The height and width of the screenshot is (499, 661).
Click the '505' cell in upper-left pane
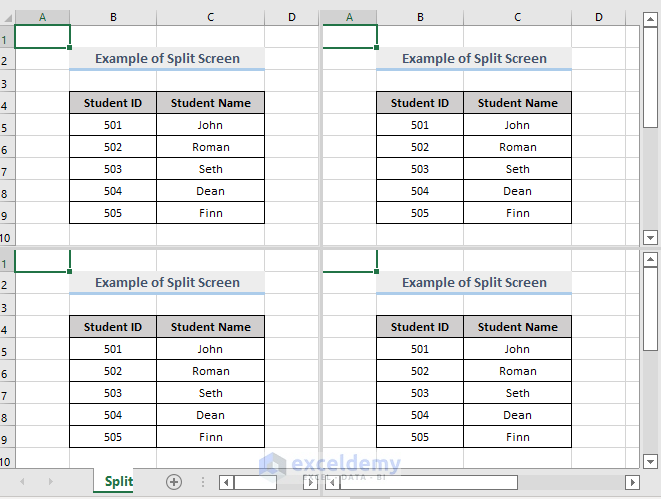coord(113,213)
